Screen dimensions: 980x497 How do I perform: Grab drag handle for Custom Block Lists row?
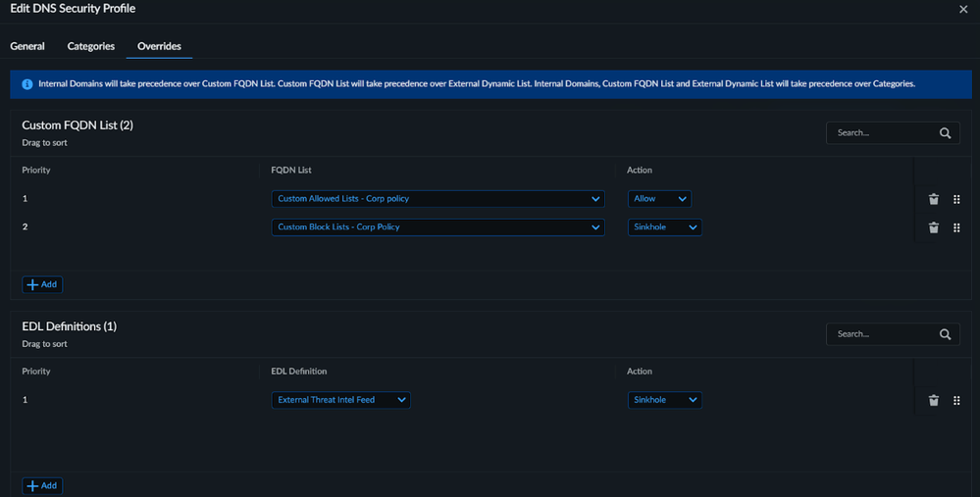tap(956, 227)
